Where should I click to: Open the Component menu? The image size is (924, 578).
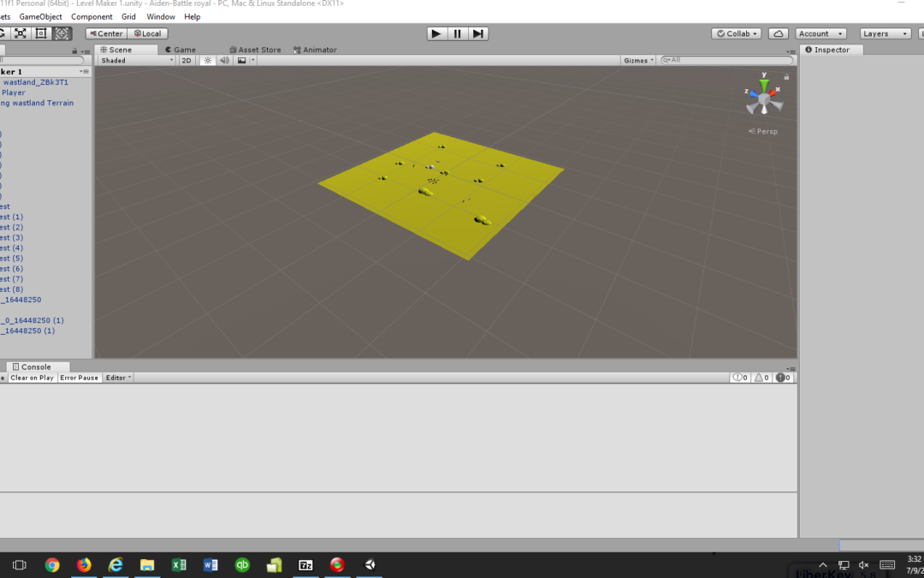pyautogui.click(x=92, y=16)
